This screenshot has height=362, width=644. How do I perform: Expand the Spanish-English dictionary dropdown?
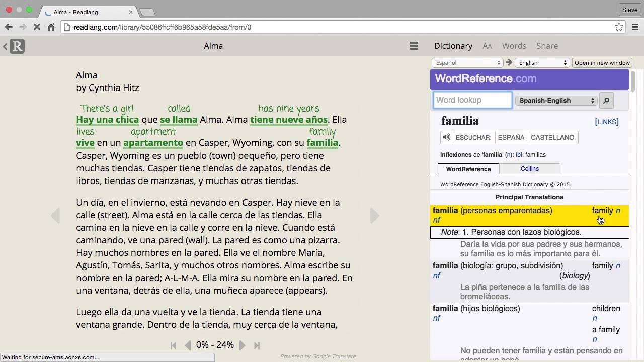[556, 101]
